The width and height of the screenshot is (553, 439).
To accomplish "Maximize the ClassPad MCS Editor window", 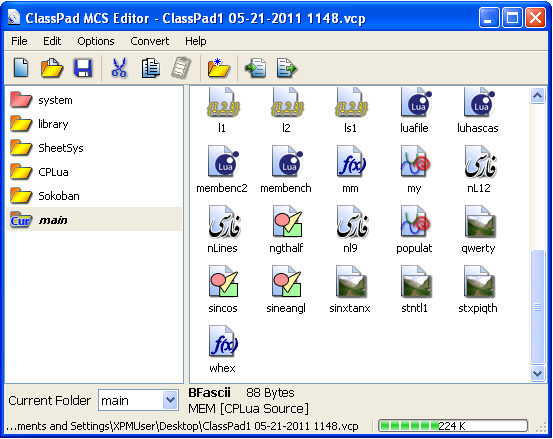I will [512, 17].
